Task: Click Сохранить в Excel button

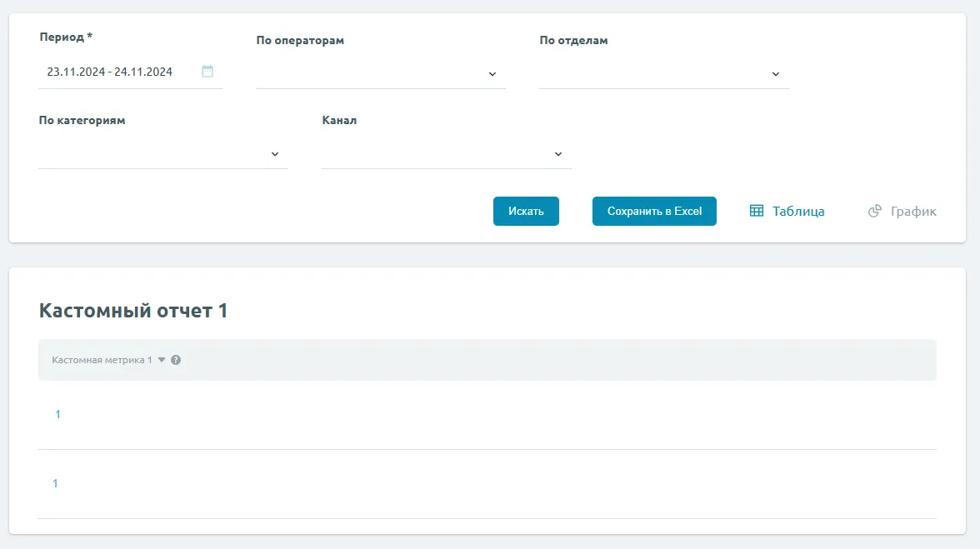Action: pos(654,212)
